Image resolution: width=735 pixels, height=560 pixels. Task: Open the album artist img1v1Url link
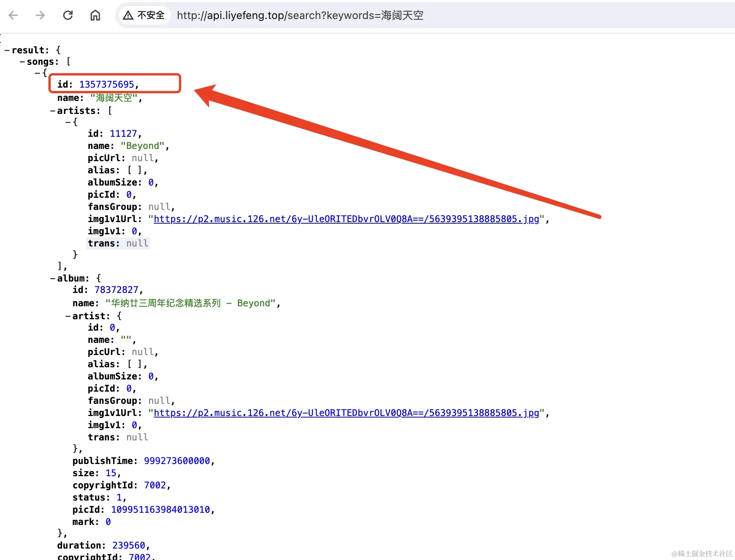point(346,413)
